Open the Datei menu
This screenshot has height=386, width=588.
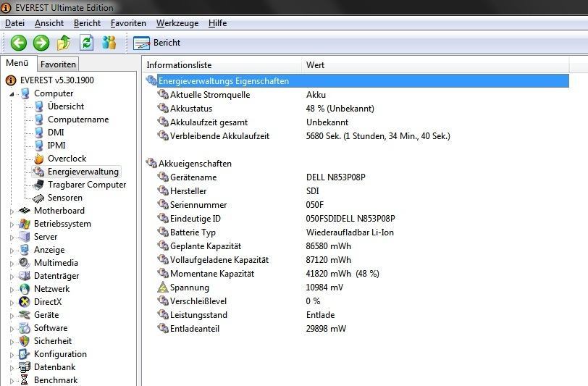tap(15, 23)
